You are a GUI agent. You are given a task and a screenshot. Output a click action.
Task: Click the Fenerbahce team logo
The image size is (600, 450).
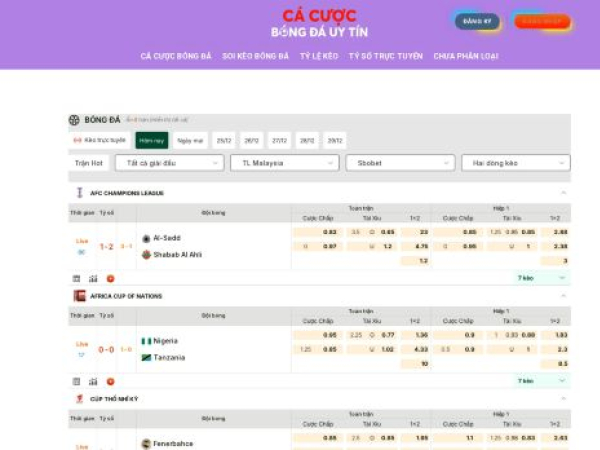pyautogui.click(x=146, y=444)
